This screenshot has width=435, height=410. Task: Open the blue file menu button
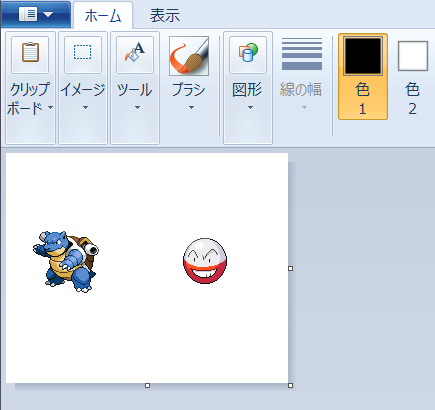click(x=35, y=15)
